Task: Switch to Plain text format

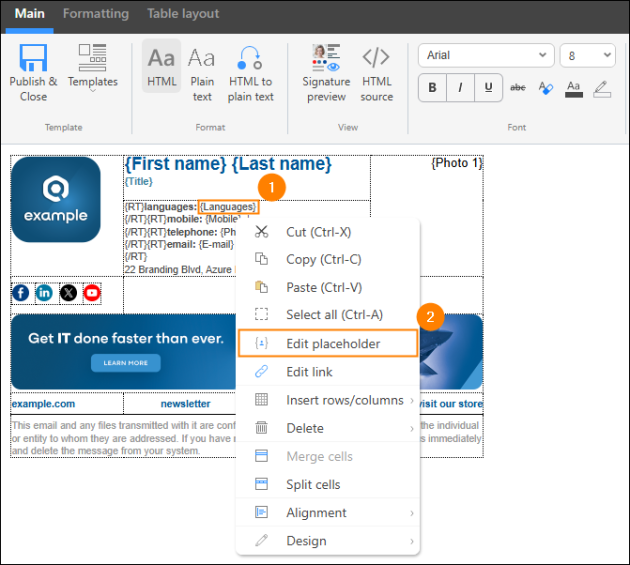Action: coord(202,73)
